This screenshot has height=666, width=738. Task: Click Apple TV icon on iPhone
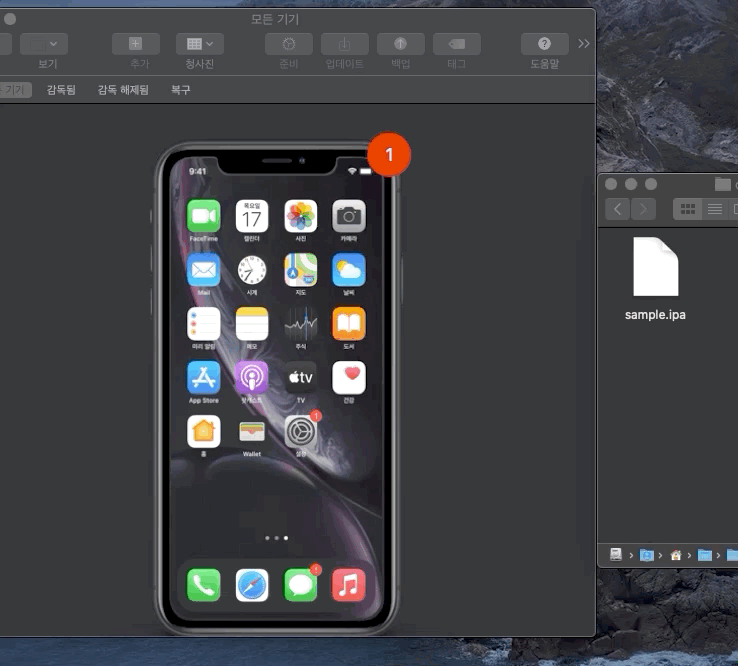pyautogui.click(x=301, y=377)
